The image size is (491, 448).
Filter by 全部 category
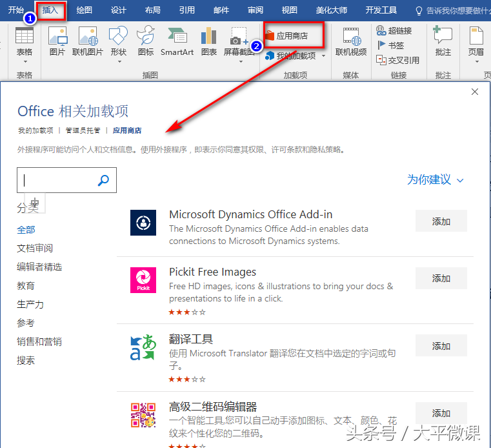[26, 230]
